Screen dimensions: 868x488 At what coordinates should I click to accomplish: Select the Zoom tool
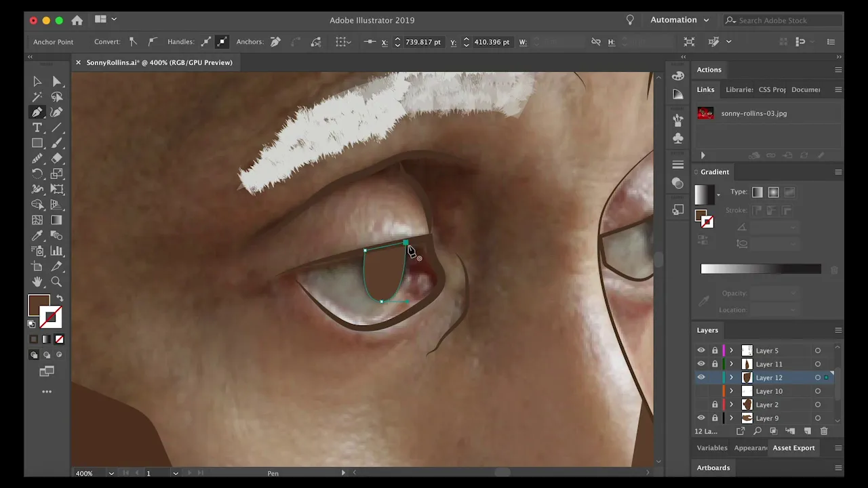[x=57, y=282]
